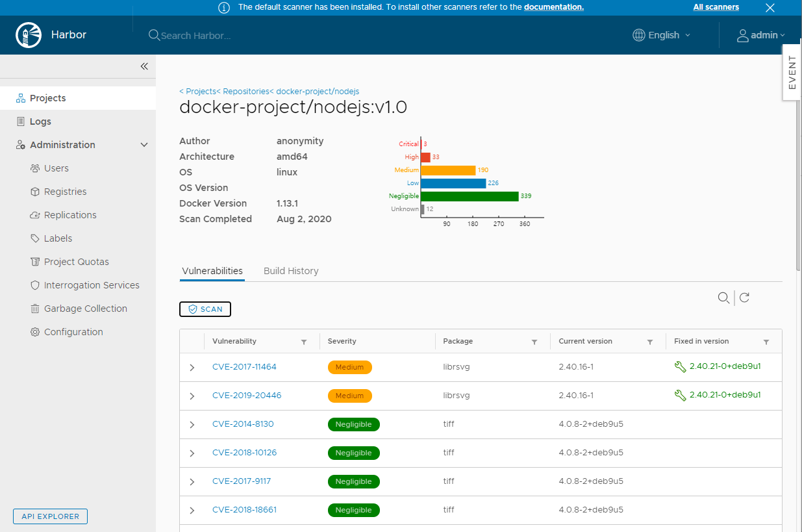The width and height of the screenshot is (802, 532).
Task: Refresh the vulnerabilities list
Action: (745, 298)
